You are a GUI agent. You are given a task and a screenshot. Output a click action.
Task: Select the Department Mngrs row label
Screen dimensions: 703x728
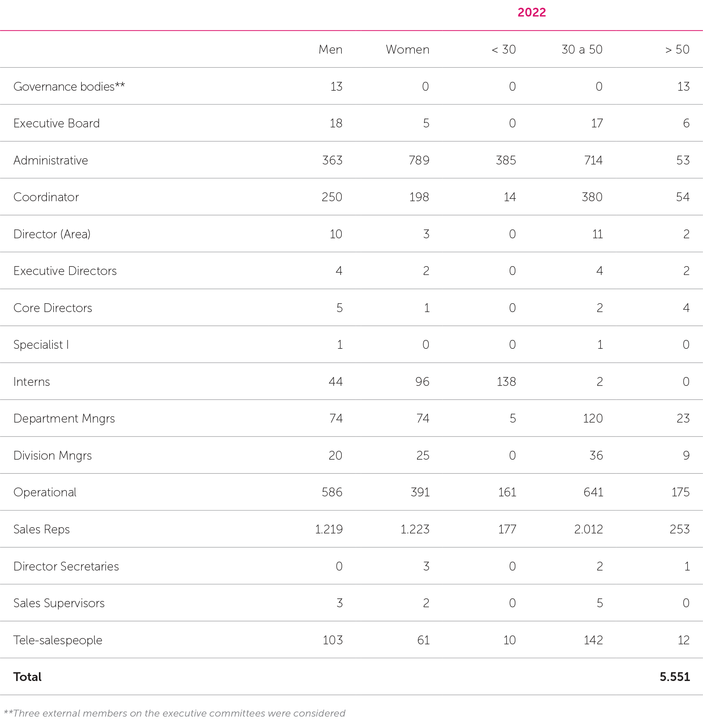(64, 418)
